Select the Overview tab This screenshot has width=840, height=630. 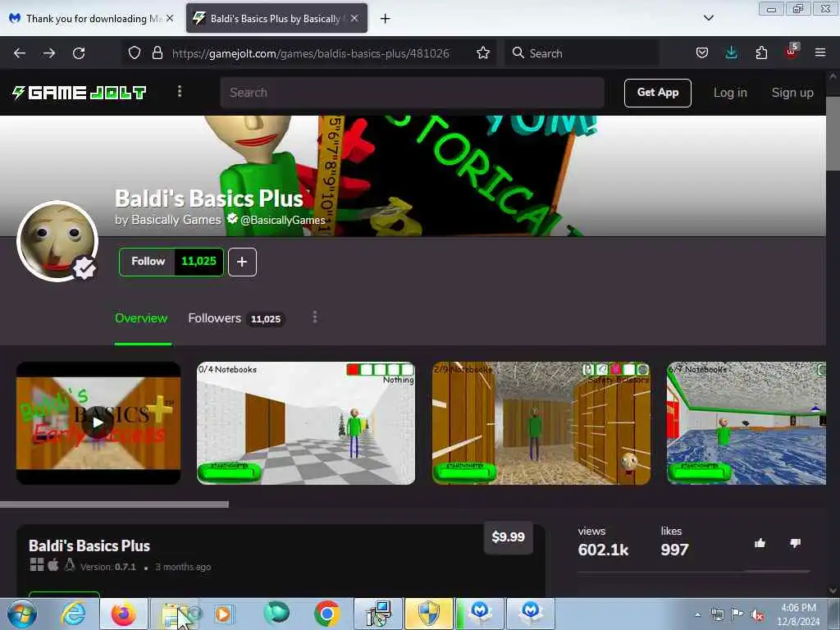pyautogui.click(x=141, y=318)
